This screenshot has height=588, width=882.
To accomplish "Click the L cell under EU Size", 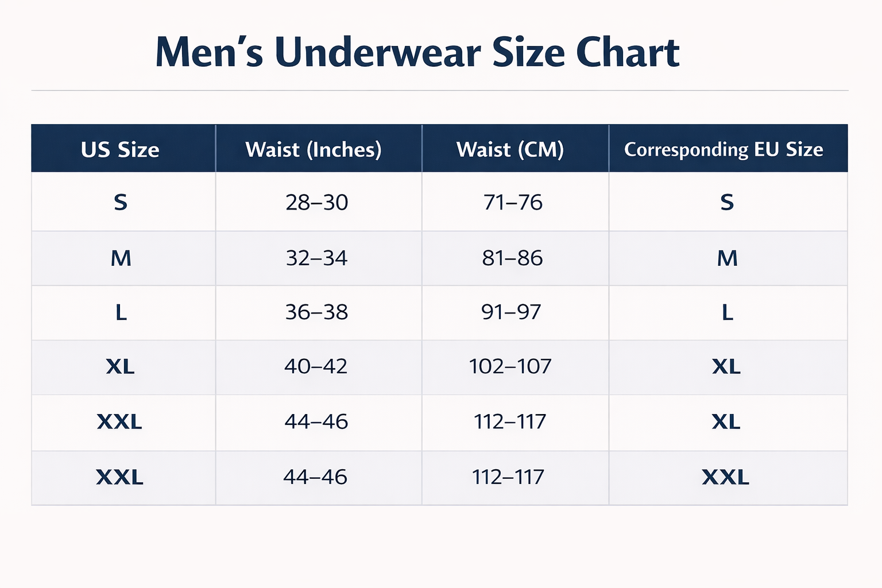I will pos(727,312).
